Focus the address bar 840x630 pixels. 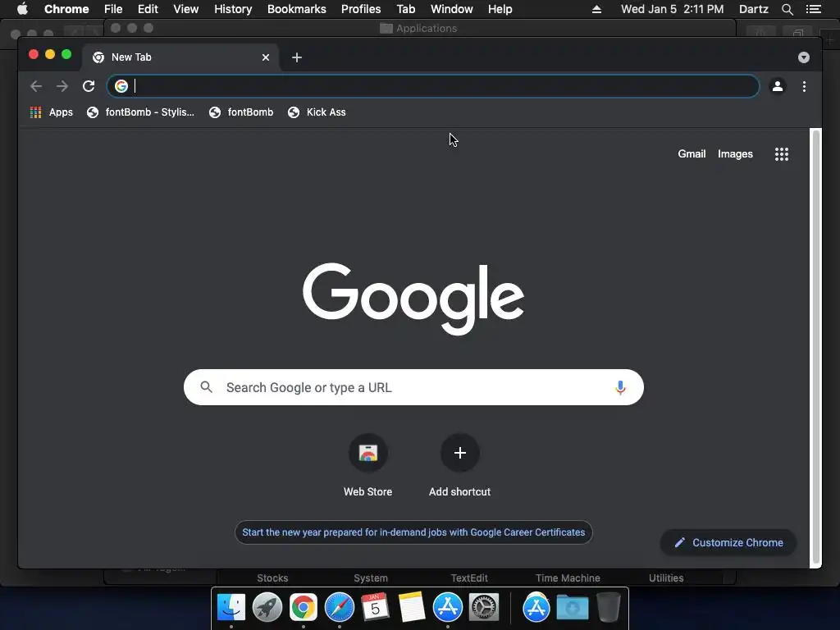433,86
